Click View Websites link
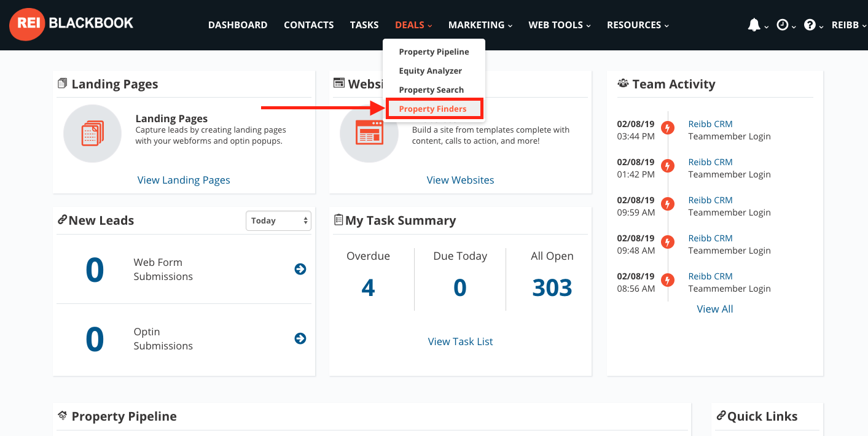The width and height of the screenshot is (868, 436). pyautogui.click(x=461, y=180)
